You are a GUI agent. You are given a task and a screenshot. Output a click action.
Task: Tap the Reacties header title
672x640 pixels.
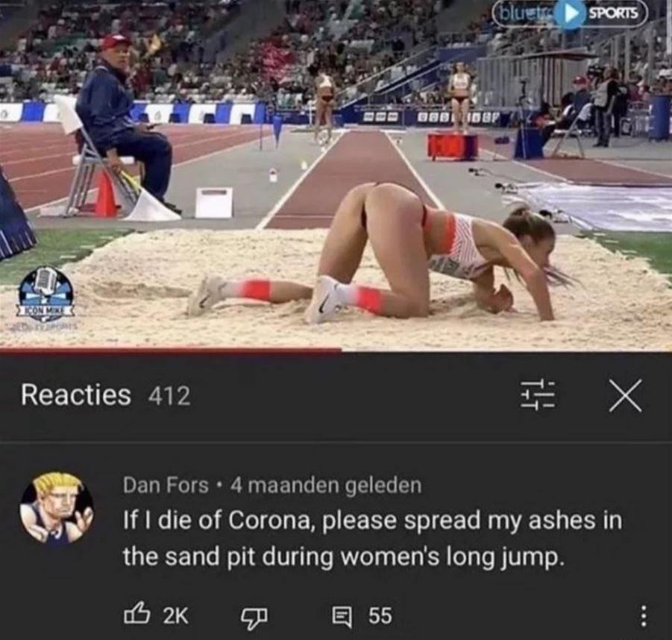76,395
